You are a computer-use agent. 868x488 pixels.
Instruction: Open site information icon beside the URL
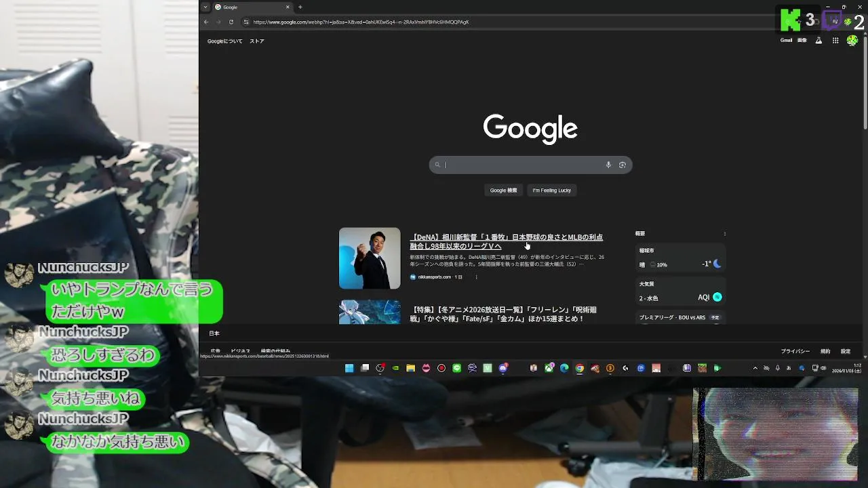(246, 22)
